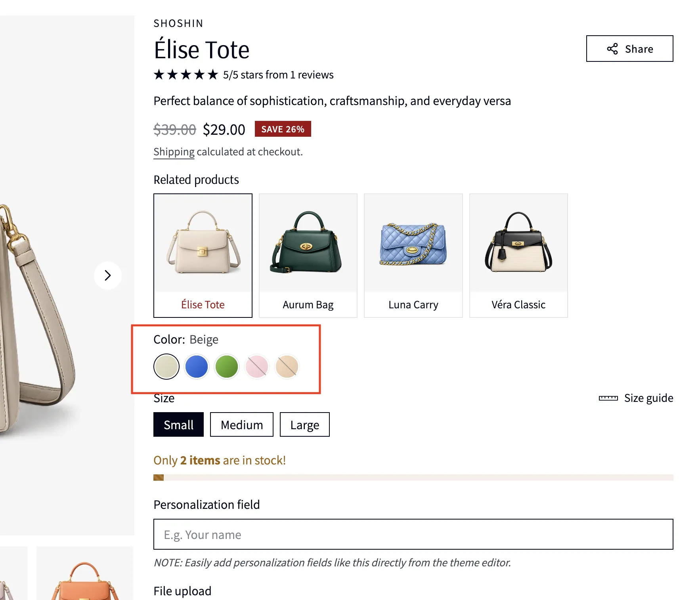Screen dimensions: 700x600
Task: Open the Size guide link
Action: point(648,398)
